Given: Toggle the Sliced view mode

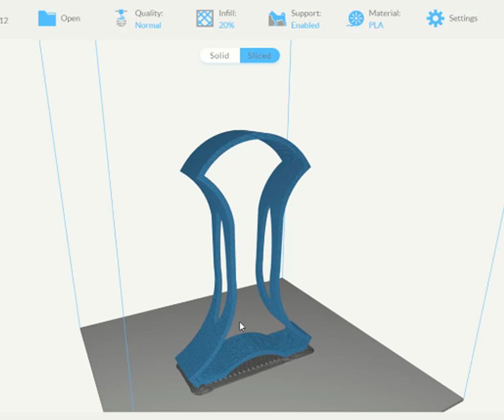Looking at the screenshot, I should pos(259,56).
